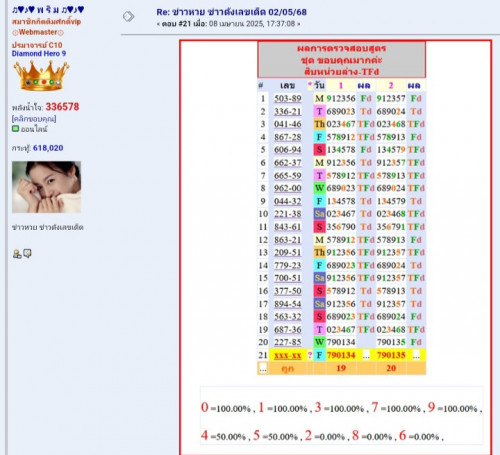View profile via the user profile icon

click(17, 254)
